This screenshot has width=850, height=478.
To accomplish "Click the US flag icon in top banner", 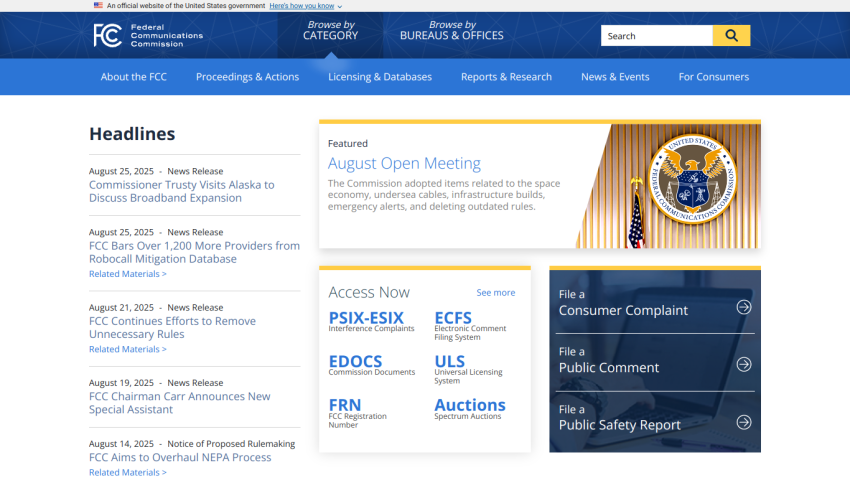I will [98, 5].
